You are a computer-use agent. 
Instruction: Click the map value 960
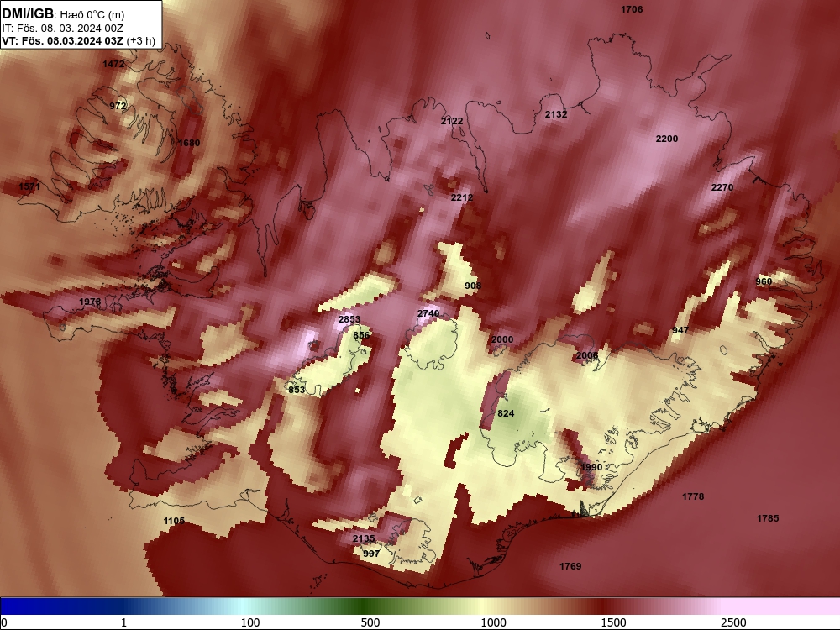click(x=764, y=281)
